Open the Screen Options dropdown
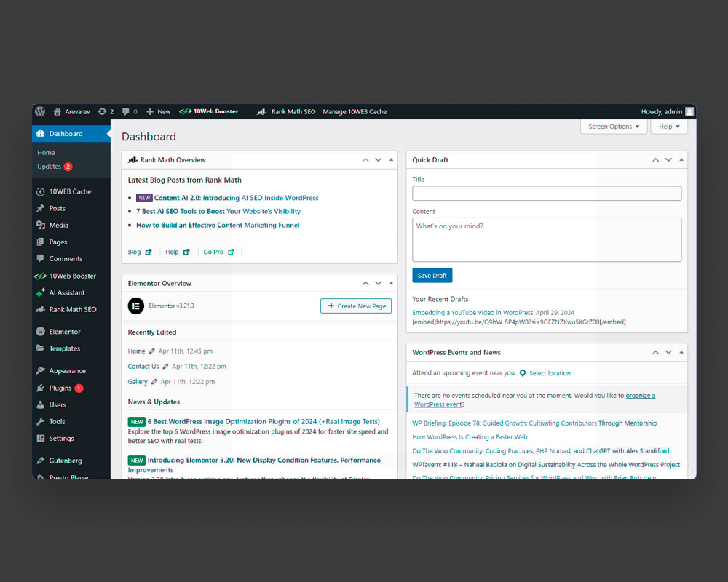The width and height of the screenshot is (728, 582). coord(614,127)
